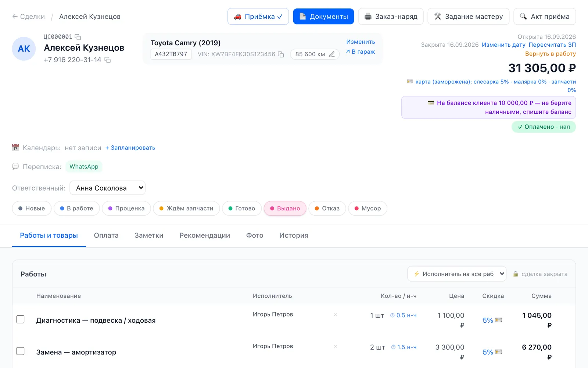588x368 pixels.
Task: Open the Приёмка button menu
Action: click(x=258, y=17)
